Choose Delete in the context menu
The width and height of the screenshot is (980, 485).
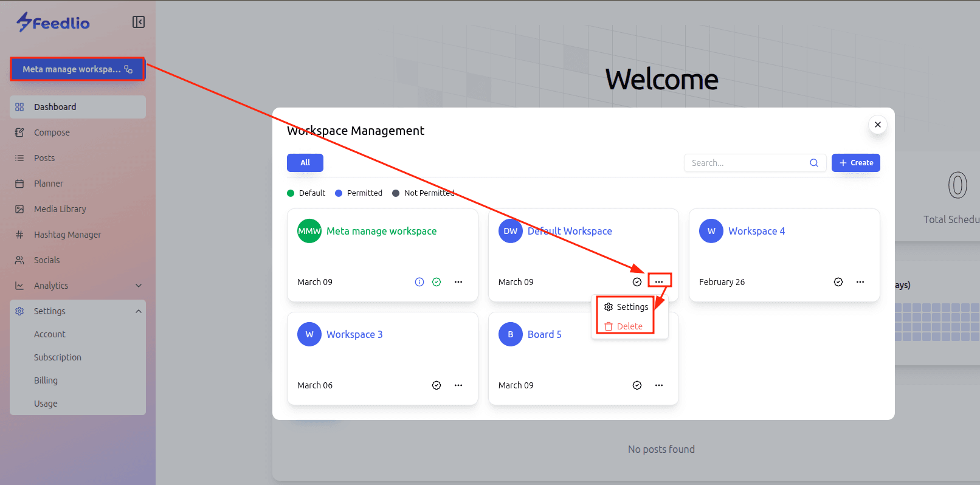[624, 326]
